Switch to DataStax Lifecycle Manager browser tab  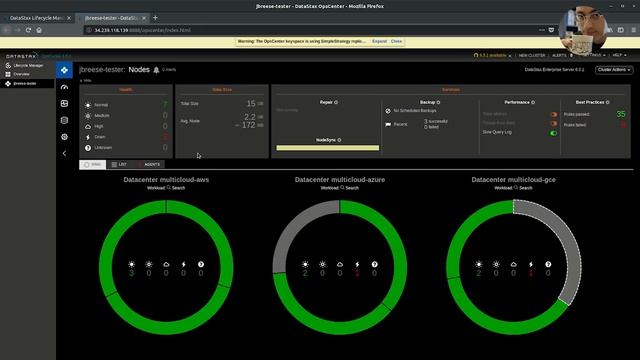[x=37, y=18]
